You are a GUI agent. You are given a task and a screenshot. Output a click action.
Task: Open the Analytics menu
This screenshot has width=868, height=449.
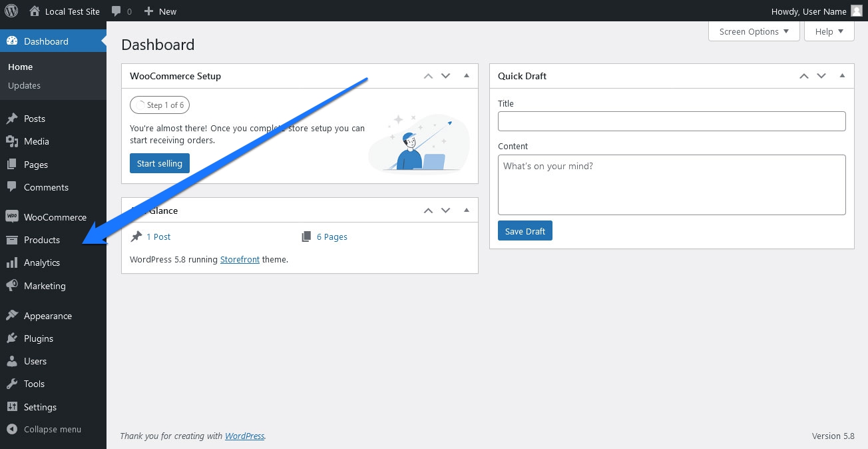[x=53, y=262]
